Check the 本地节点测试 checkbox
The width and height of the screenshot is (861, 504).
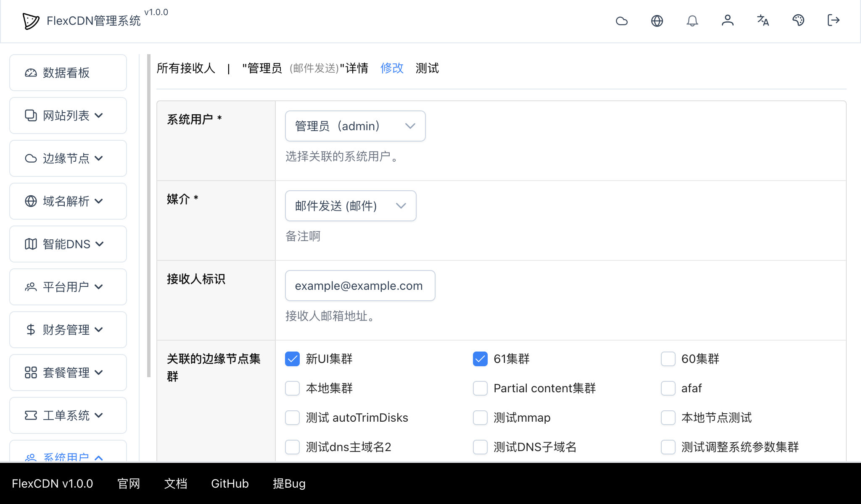(668, 417)
